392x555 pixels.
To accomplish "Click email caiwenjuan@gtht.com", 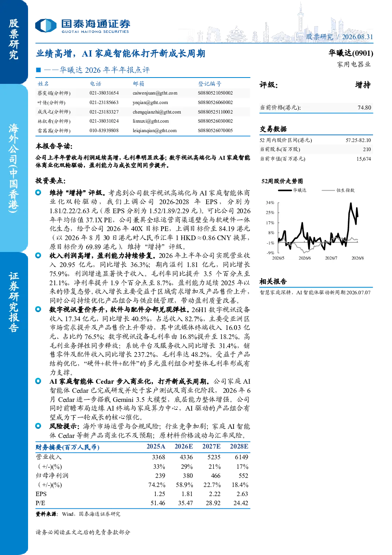I will (155, 93).
